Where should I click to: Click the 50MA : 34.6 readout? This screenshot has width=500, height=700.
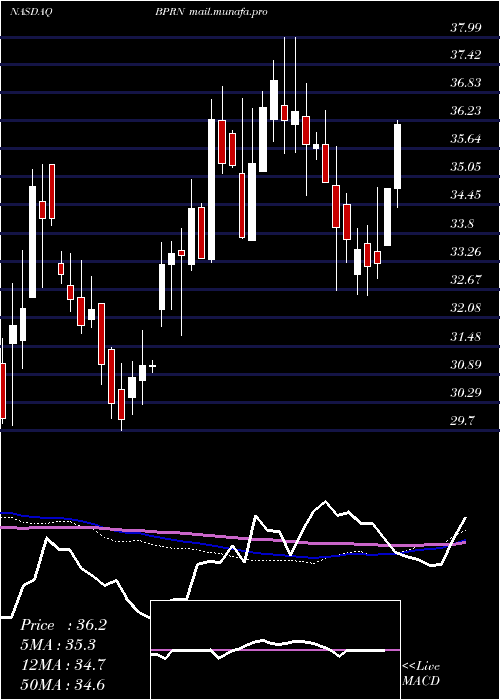click(x=63, y=684)
